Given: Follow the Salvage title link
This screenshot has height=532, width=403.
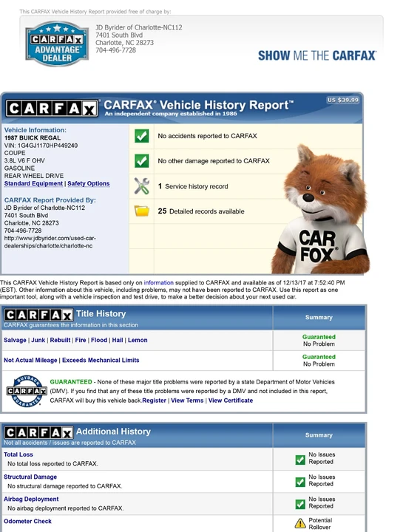Looking at the screenshot, I should point(15,340).
